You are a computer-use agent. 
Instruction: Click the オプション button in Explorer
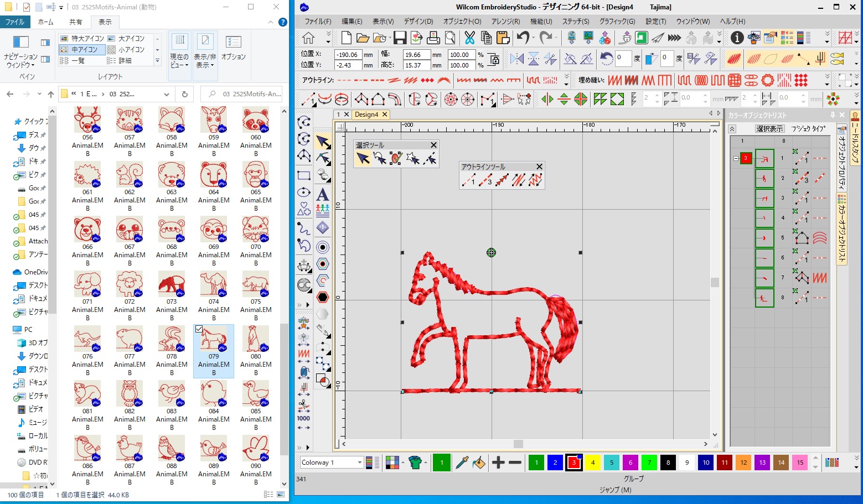tap(234, 49)
